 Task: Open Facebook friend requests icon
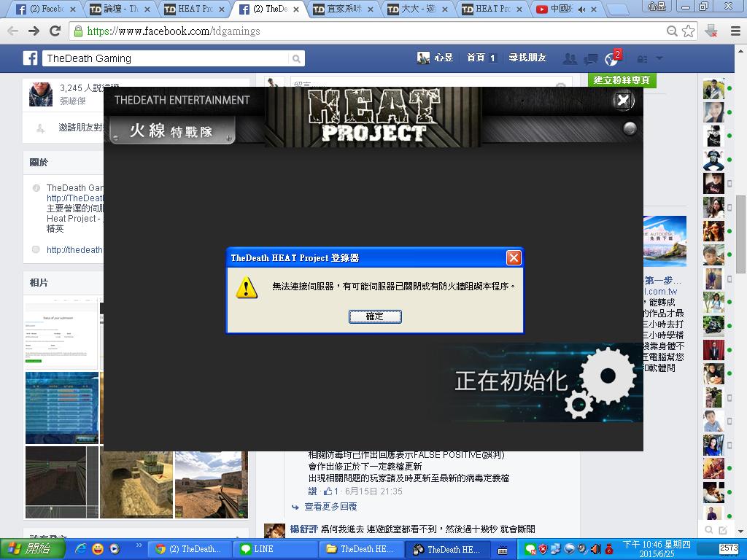pyautogui.click(x=569, y=58)
